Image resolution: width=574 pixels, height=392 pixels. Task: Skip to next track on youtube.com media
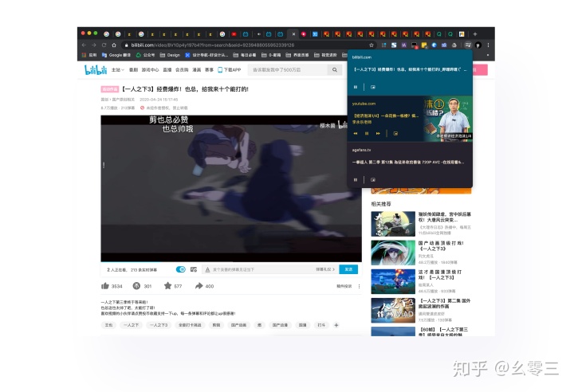tap(378, 134)
